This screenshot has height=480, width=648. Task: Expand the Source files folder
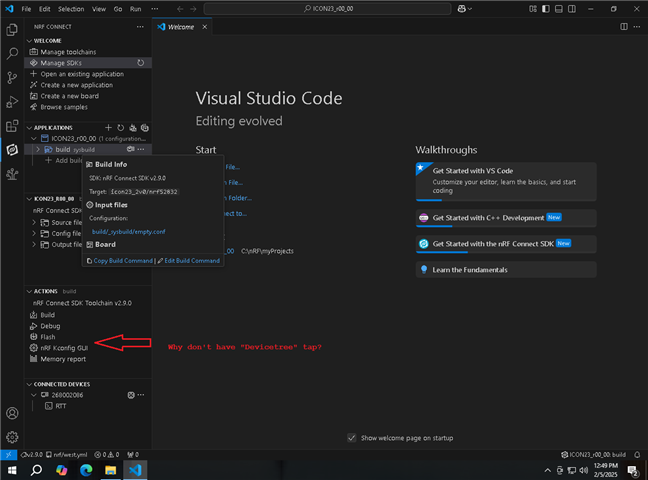pyautogui.click(x=34, y=222)
